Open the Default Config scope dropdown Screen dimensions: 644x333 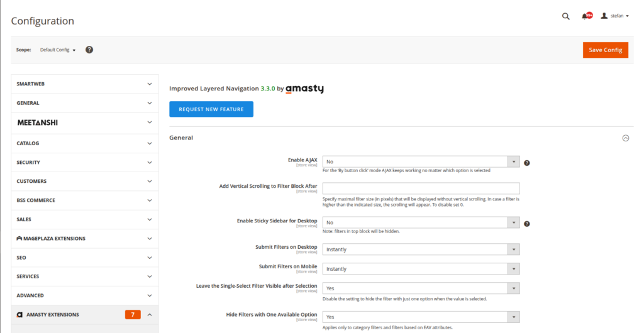[58, 50]
